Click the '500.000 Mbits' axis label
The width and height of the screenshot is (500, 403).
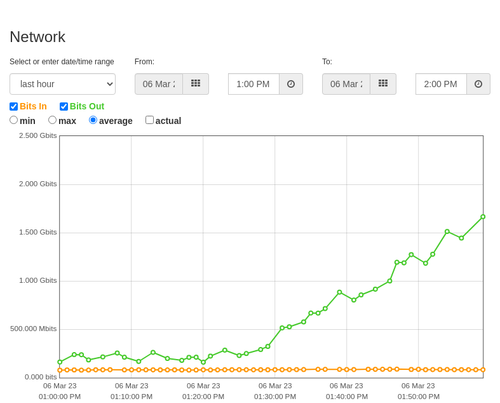pyautogui.click(x=33, y=329)
